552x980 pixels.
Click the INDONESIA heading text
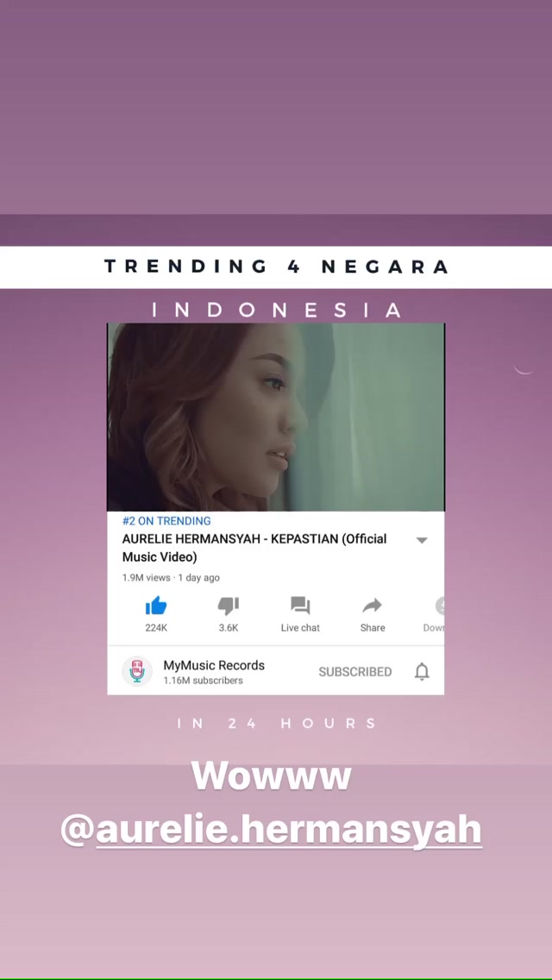click(x=276, y=310)
